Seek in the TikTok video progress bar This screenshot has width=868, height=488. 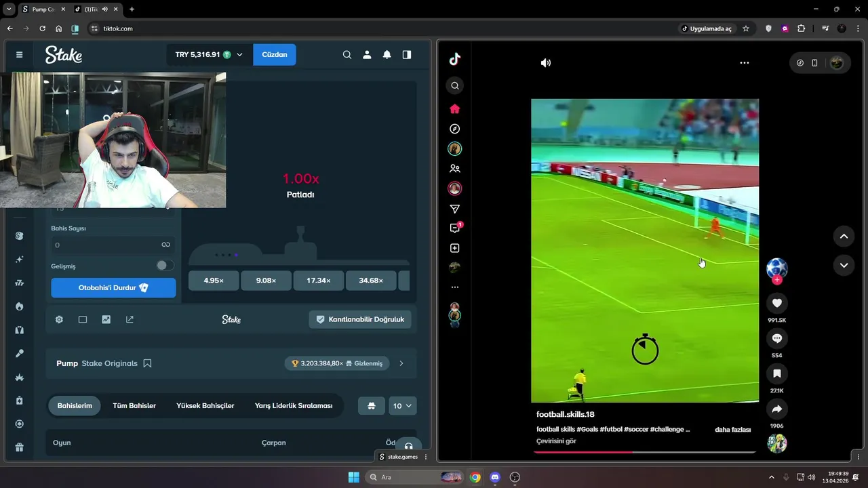[x=645, y=451]
